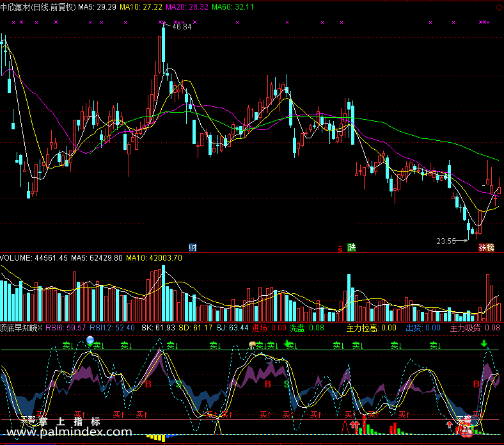Image resolution: width=504 pixels, height=445 pixels.
Task: Click the SJ: 63.44 value
Action: coord(232,328)
